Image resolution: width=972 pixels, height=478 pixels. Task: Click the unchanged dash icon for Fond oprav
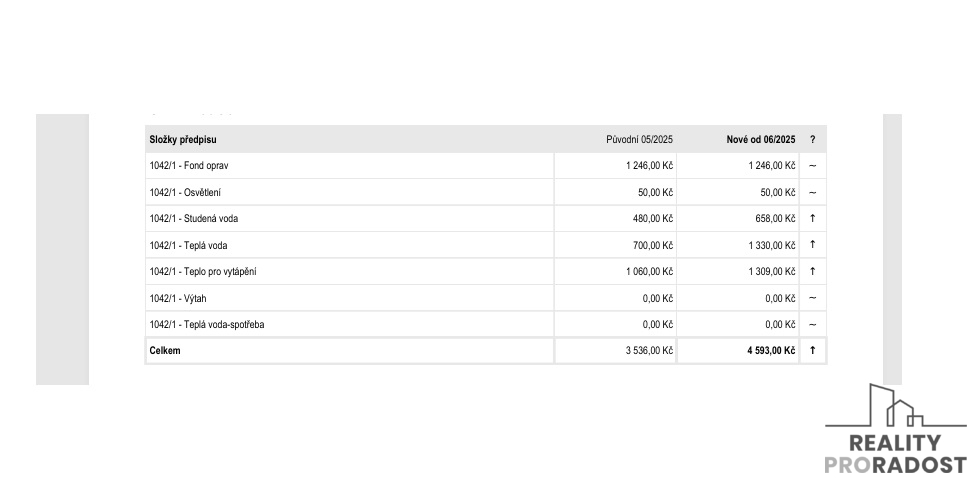coord(812,166)
